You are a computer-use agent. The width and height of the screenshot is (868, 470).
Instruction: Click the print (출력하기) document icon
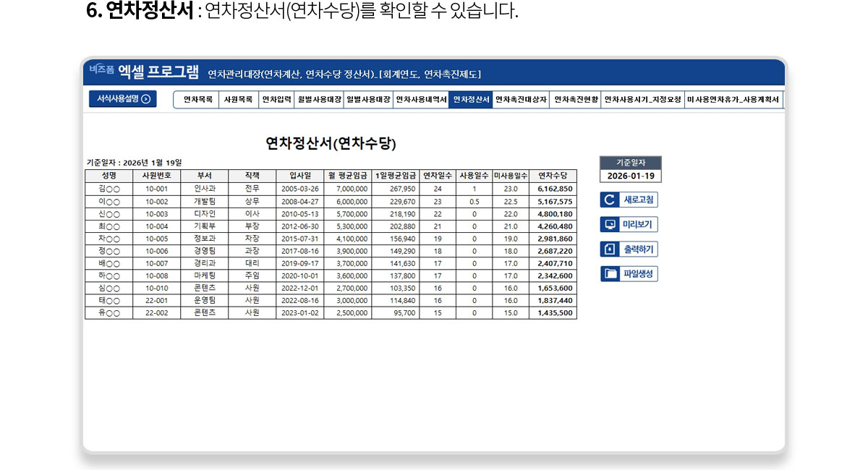609,249
